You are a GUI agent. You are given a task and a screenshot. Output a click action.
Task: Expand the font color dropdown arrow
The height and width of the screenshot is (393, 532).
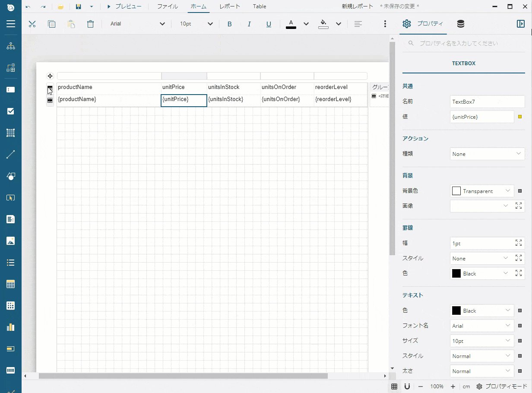pyautogui.click(x=306, y=24)
